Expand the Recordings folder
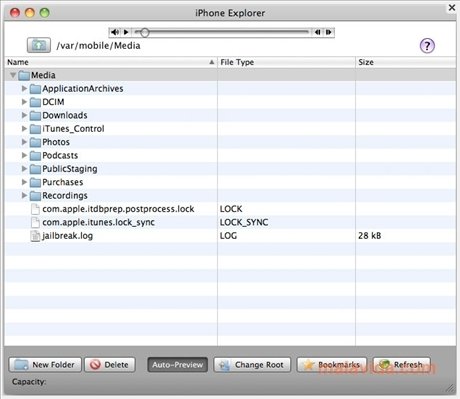The height and width of the screenshot is (399, 460). point(24,195)
